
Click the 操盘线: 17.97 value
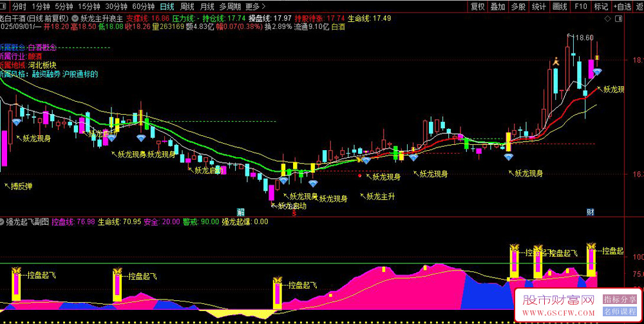(270, 19)
